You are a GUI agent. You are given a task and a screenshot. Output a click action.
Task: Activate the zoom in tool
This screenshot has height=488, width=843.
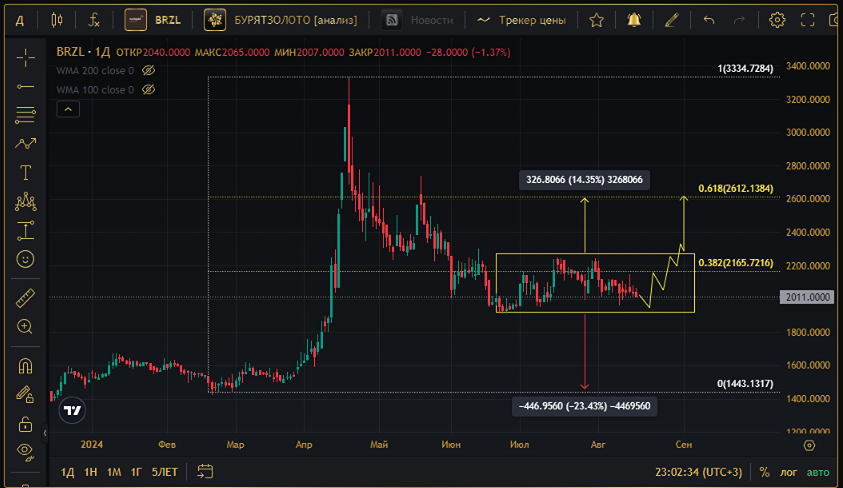click(x=25, y=327)
